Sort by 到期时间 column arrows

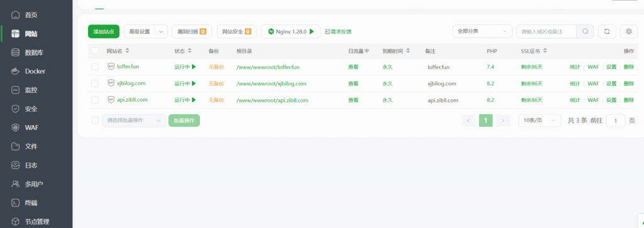[408, 51]
